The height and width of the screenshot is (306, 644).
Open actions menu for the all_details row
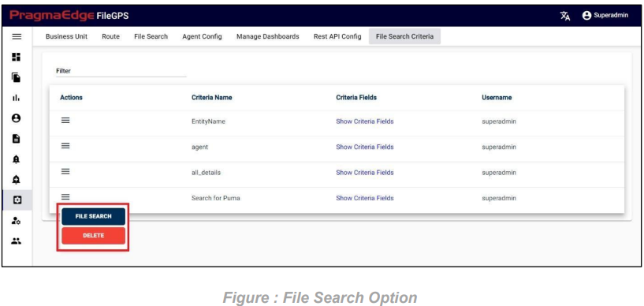(x=65, y=171)
